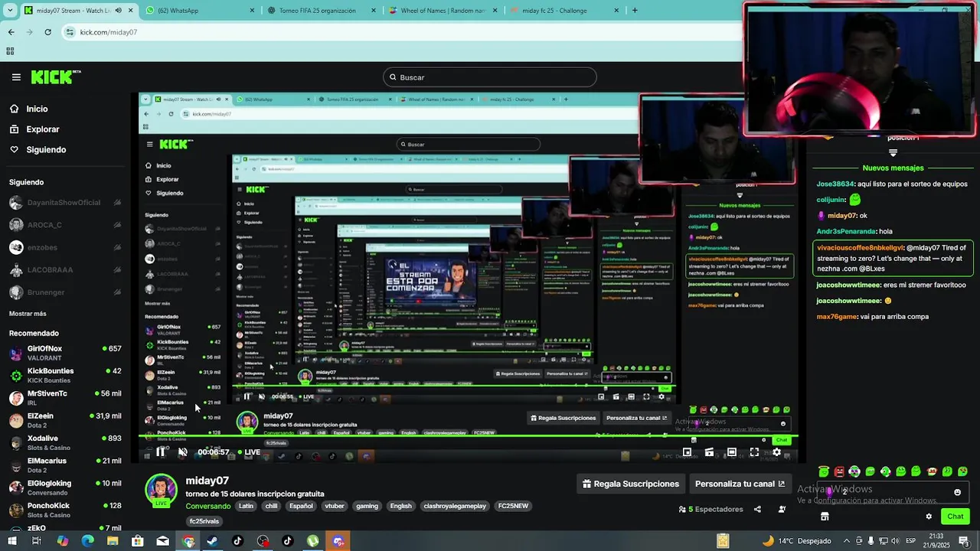This screenshot has height=551, width=980.
Task: Focus the Buscar search field
Action: coord(490,77)
